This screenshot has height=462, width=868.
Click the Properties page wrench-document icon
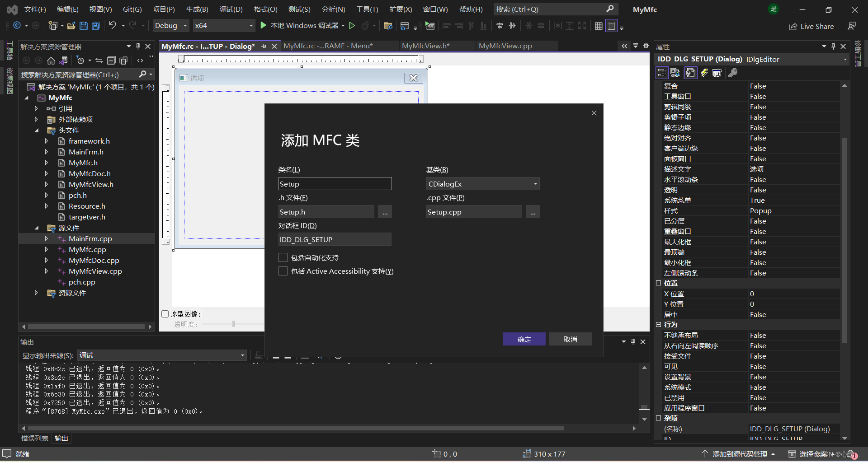click(690, 73)
